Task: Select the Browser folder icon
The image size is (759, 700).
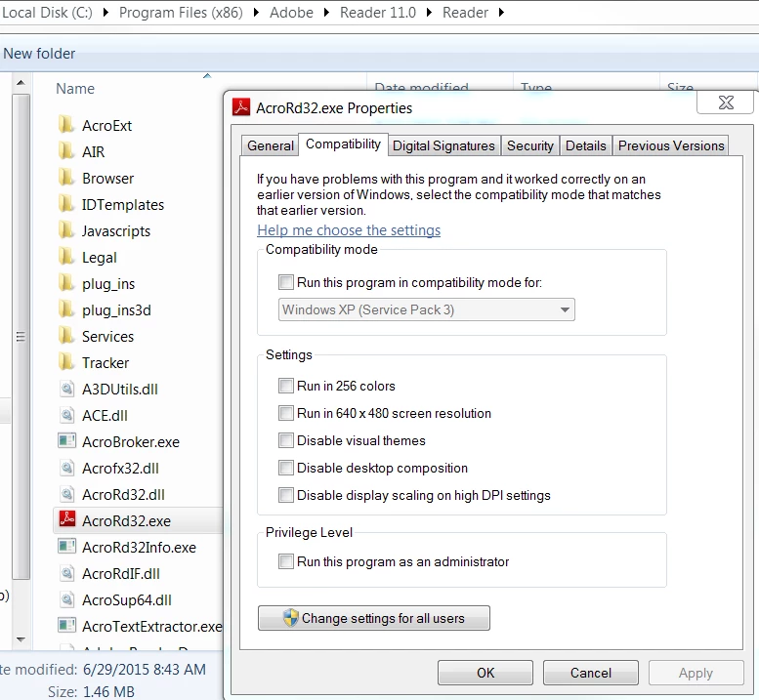Action: click(66, 178)
